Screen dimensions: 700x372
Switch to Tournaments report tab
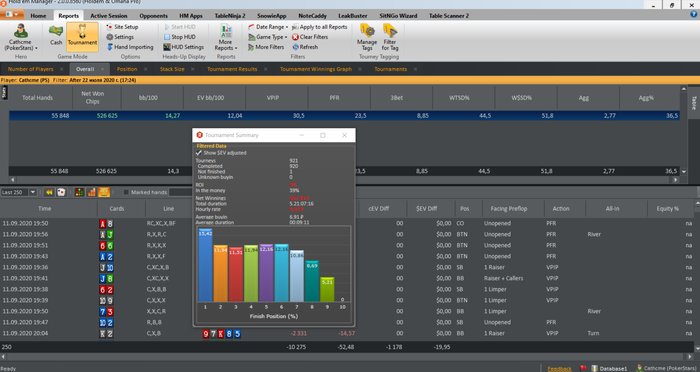click(x=391, y=69)
